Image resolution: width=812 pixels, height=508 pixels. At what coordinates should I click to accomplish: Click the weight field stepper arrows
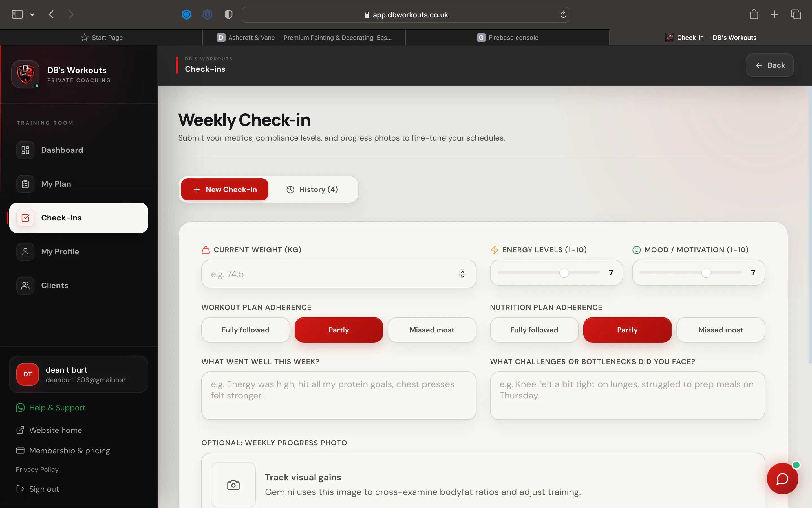[x=463, y=274]
